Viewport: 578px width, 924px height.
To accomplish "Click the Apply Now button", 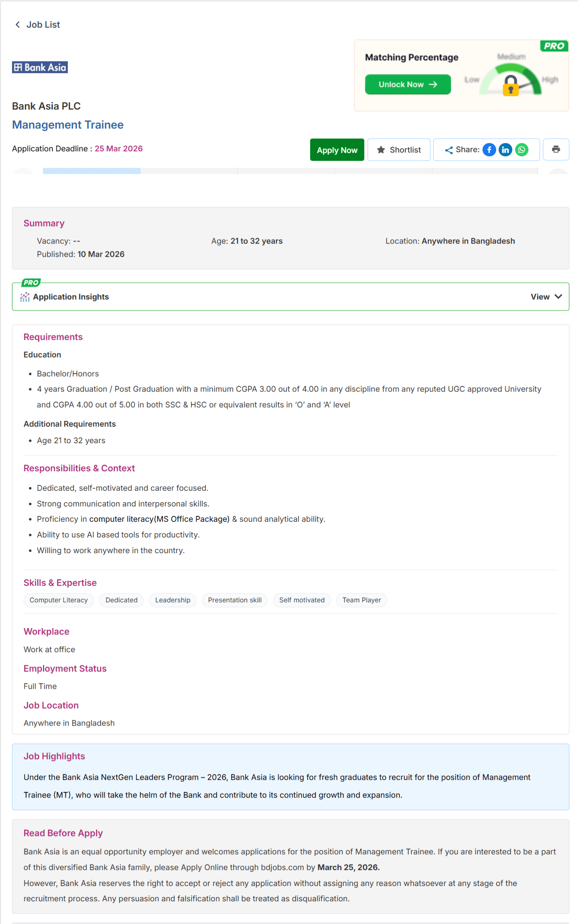I will 337,150.
